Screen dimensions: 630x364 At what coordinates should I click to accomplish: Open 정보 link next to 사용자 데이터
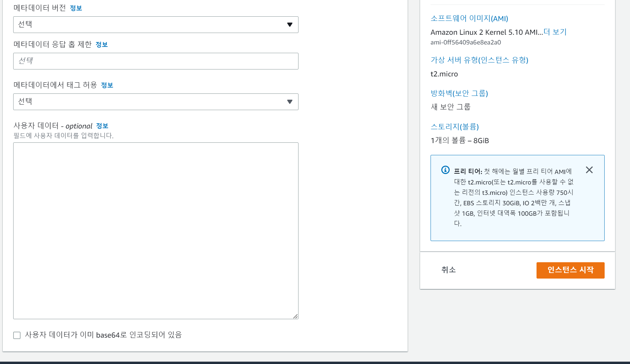pyautogui.click(x=102, y=126)
